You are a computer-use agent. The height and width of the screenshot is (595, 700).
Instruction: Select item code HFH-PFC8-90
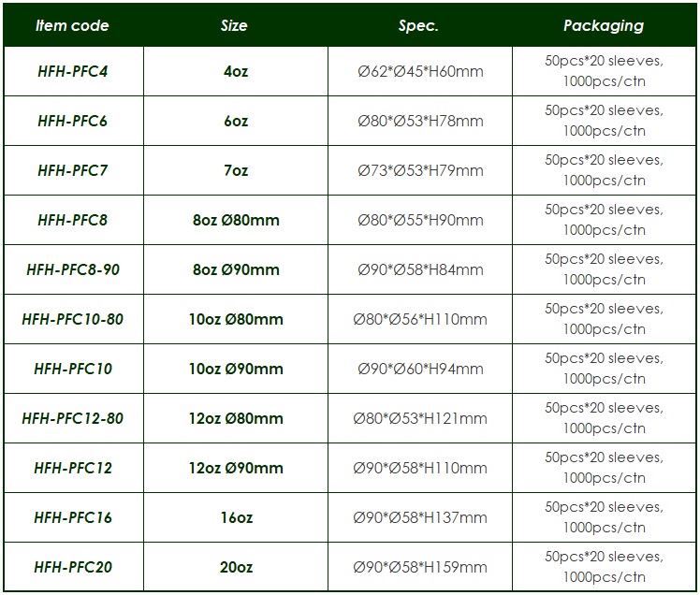click(x=72, y=269)
